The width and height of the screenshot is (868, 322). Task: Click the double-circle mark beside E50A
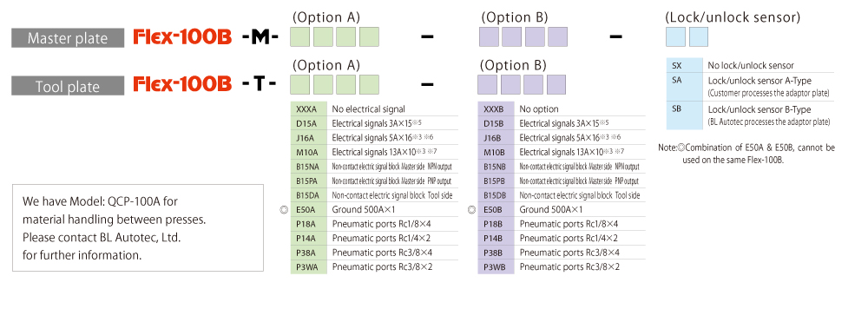click(x=284, y=210)
